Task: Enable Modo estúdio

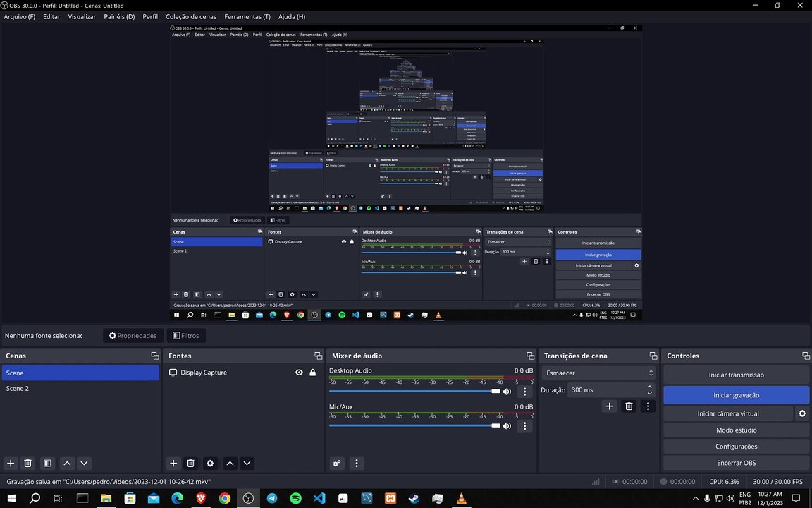Action: pyautogui.click(x=736, y=430)
